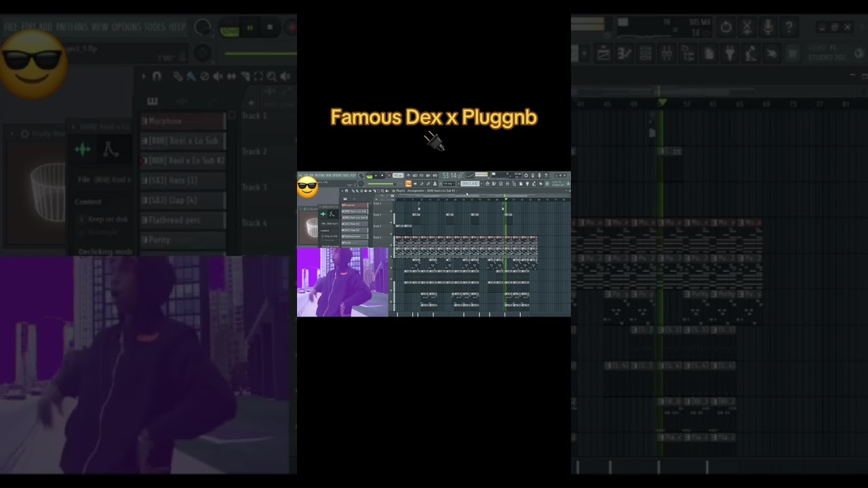The width and height of the screenshot is (868, 488).
Task: Click the red record button
Action: pyautogui.click(x=389, y=176)
